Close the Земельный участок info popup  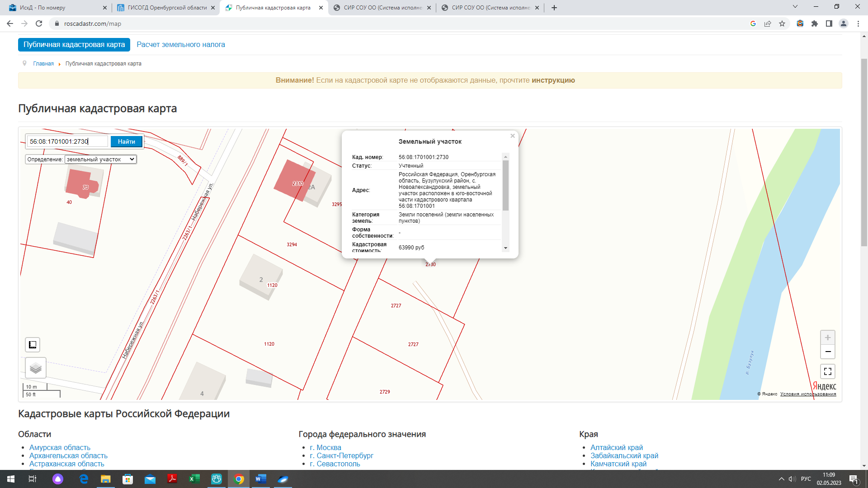tap(513, 136)
